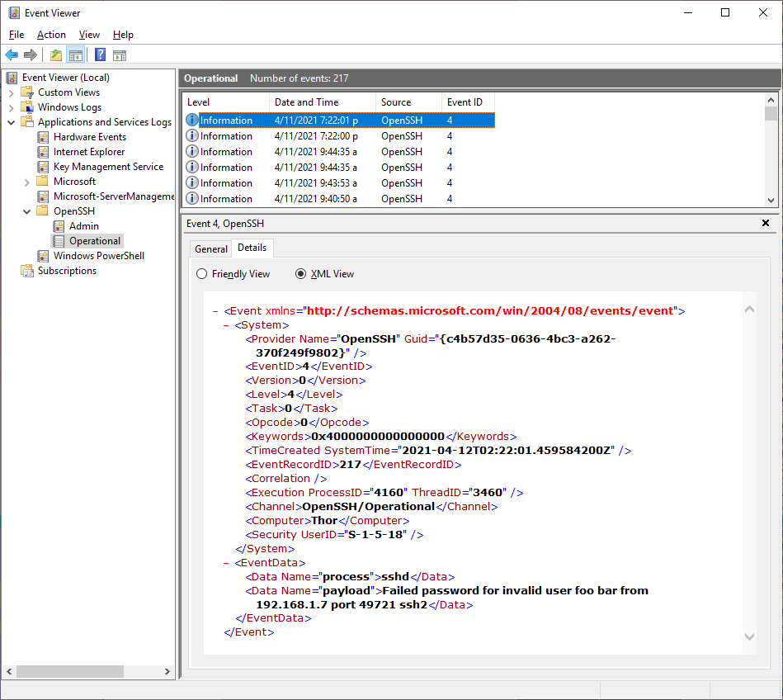Select the Hardware Events log
The width and height of the screenshot is (783, 700).
(x=89, y=137)
